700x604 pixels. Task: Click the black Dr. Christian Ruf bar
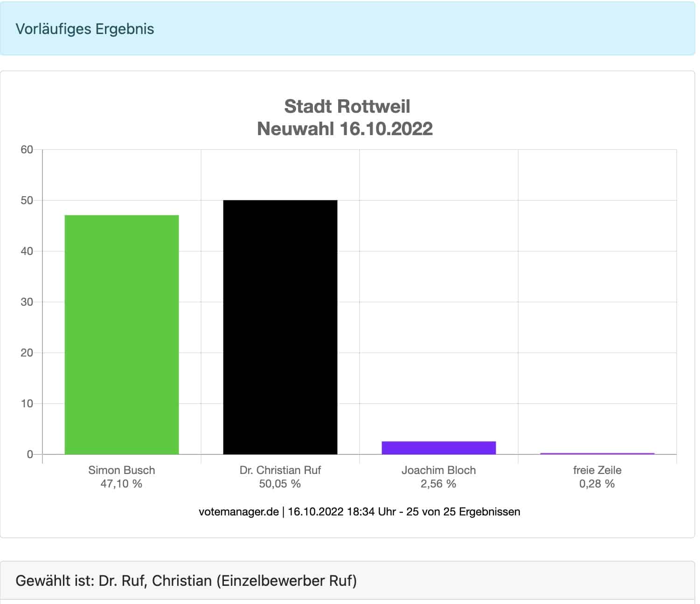(x=280, y=327)
